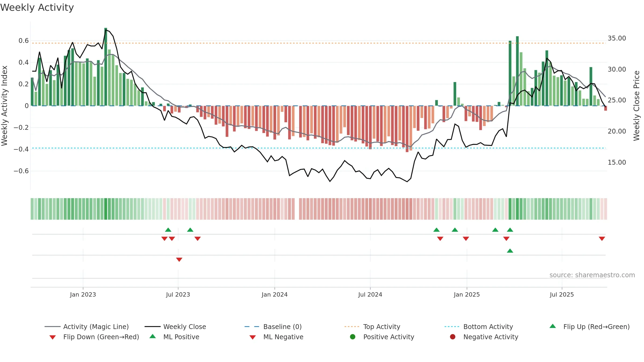Toggle Top Activity legend entry

pos(372,327)
